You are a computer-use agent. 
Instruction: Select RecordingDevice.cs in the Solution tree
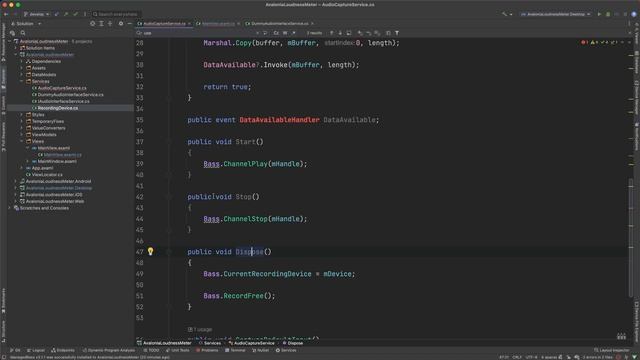coord(58,108)
